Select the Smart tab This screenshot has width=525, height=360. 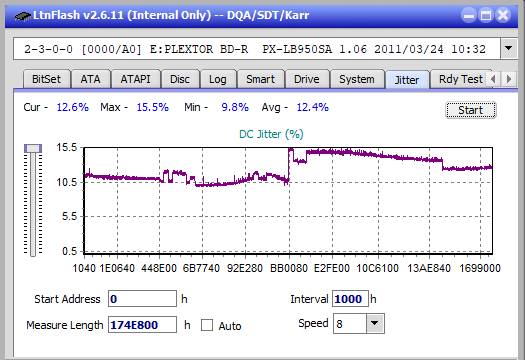(260, 79)
